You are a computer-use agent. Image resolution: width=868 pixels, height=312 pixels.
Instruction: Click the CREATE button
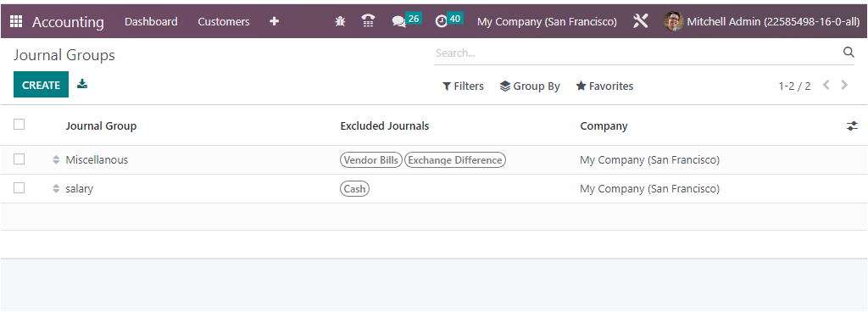pyautogui.click(x=41, y=85)
